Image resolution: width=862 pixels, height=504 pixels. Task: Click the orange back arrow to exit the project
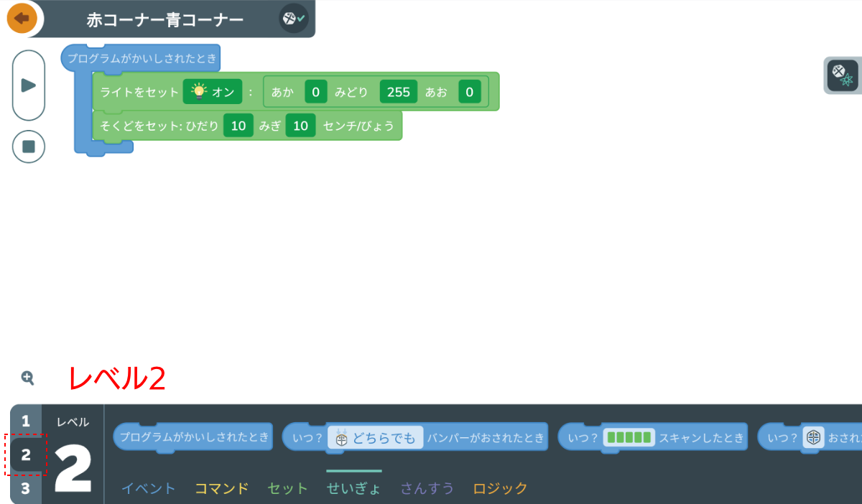pos(21,19)
